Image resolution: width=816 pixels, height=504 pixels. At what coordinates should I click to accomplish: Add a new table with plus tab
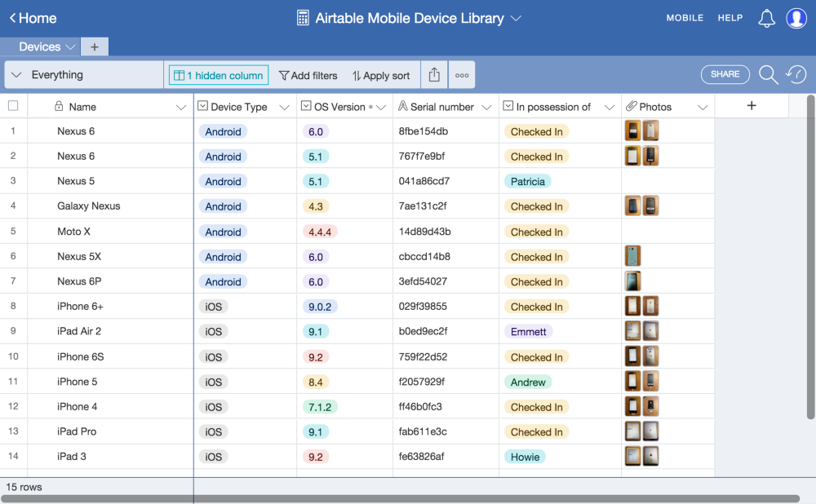[x=94, y=46]
